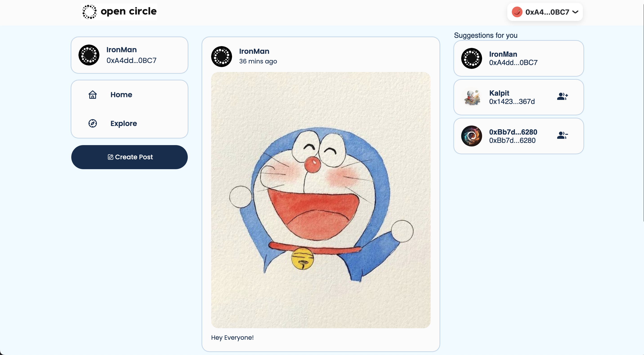Expand the wallet dropdown chevron
644x355 pixels.
pyautogui.click(x=575, y=12)
